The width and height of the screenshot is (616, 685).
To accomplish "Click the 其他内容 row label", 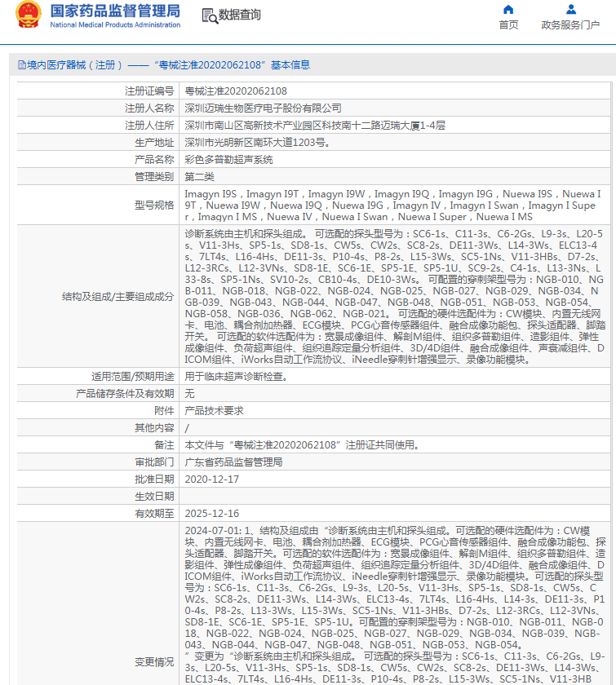I will 154,427.
